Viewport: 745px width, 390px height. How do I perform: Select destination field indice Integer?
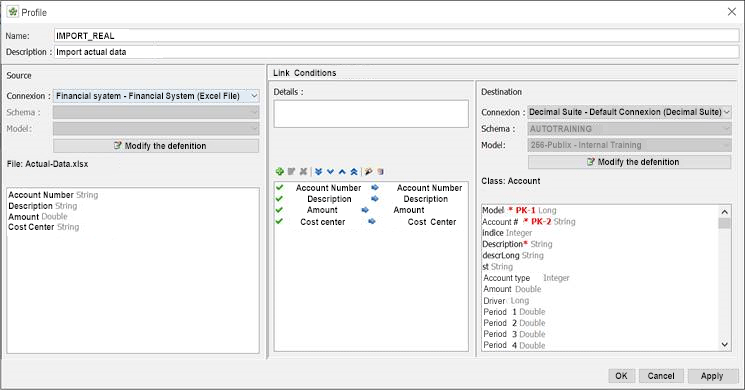click(507, 233)
